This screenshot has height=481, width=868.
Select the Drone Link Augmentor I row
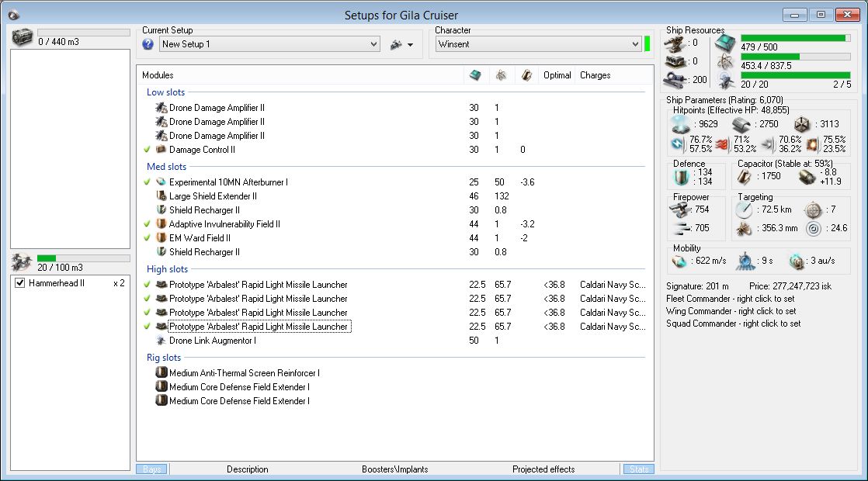point(212,341)
